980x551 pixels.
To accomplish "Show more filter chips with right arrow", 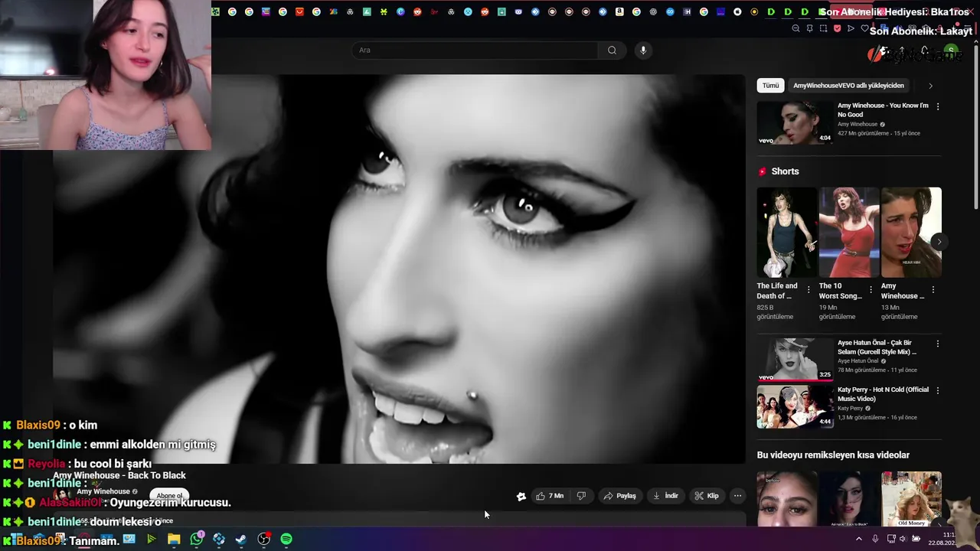I will [x=930, y=86].
